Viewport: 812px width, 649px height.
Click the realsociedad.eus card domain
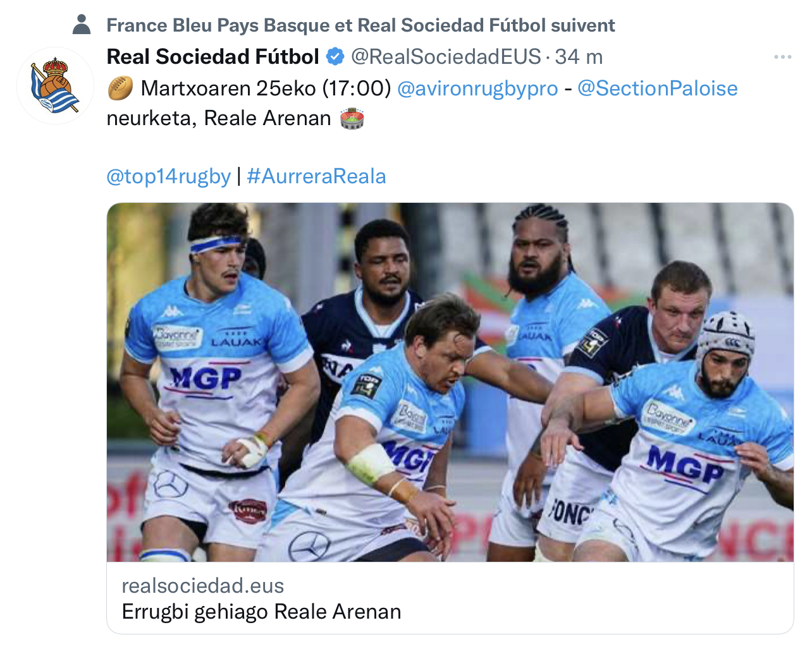click(x=202, y=586)
